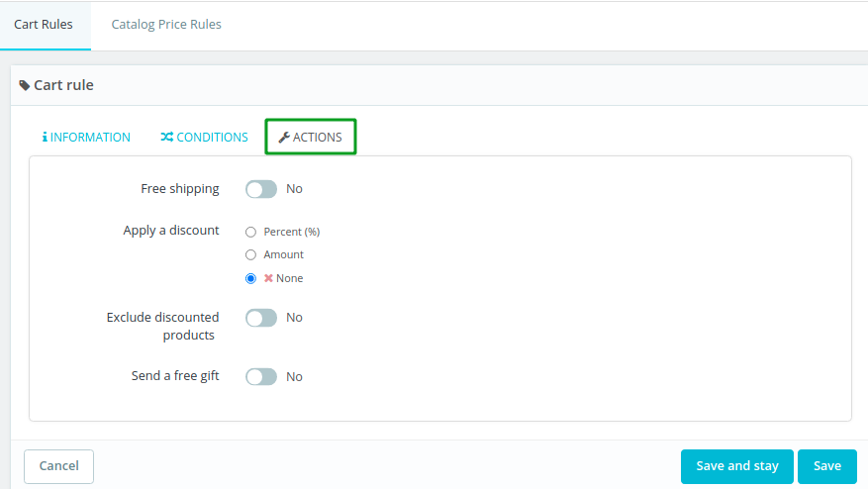Click the 'Send a free gift' label

pyautogui.click(x=175, y=376)
